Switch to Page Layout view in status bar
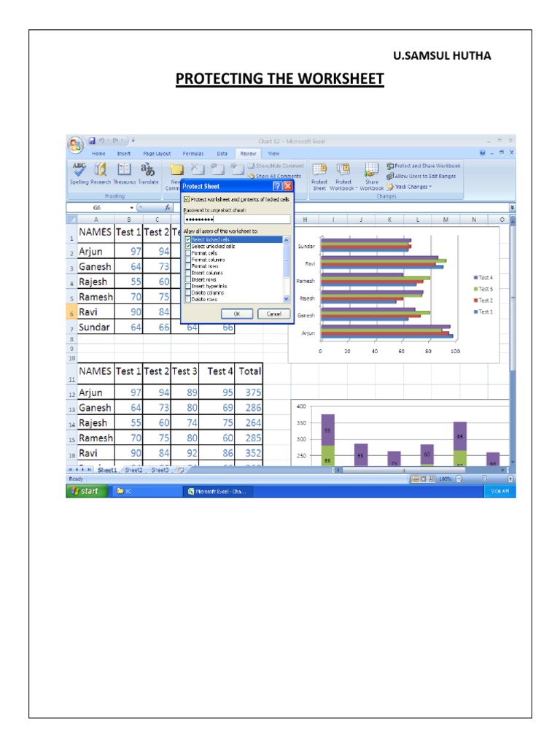The height and width of the screenshot is (747, 560). click(x=423, y=479)
